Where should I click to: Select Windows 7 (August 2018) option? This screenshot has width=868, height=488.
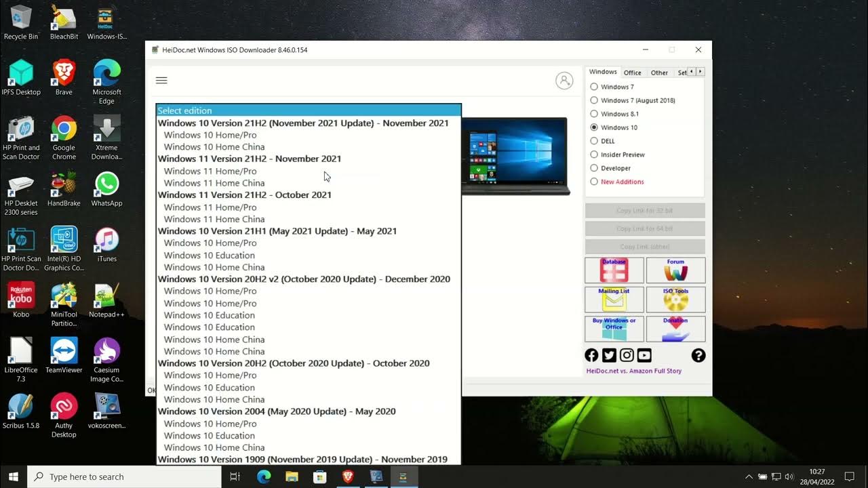point(594,100)
